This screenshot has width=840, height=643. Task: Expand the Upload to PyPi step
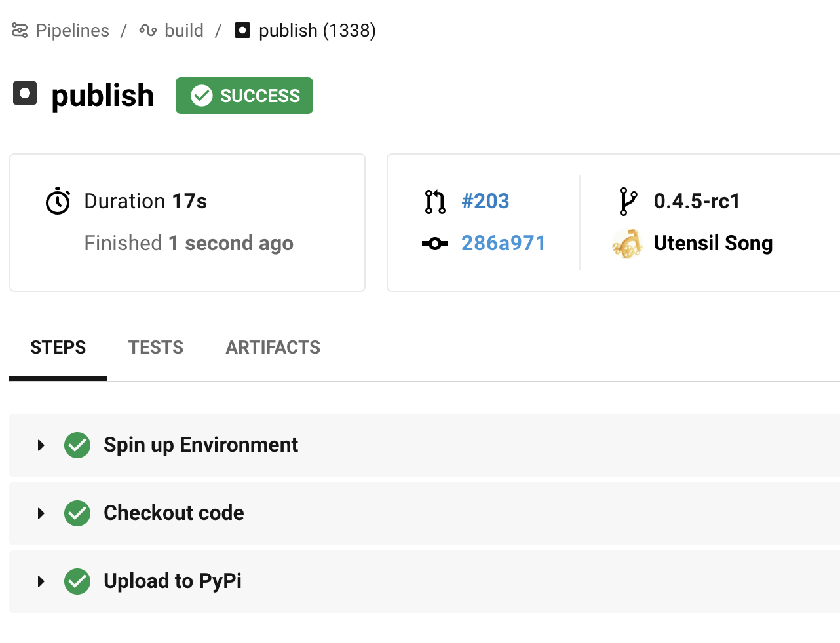[41, 581]
